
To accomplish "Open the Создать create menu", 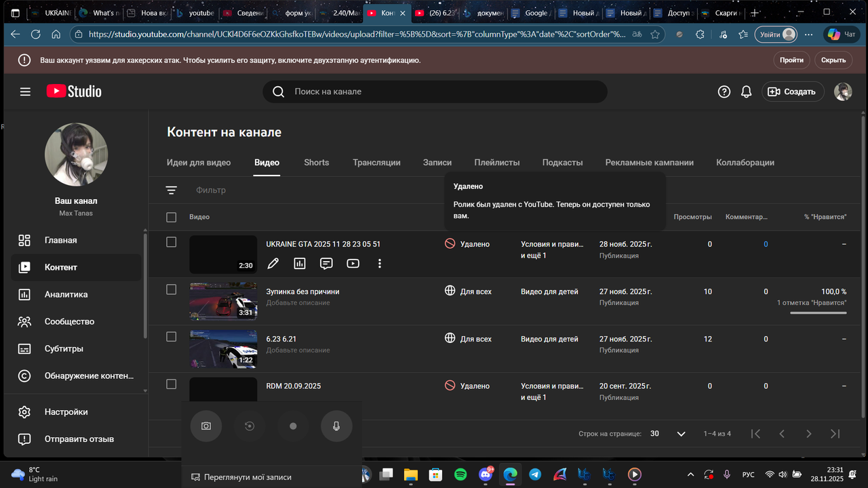I will pos(793,91).
